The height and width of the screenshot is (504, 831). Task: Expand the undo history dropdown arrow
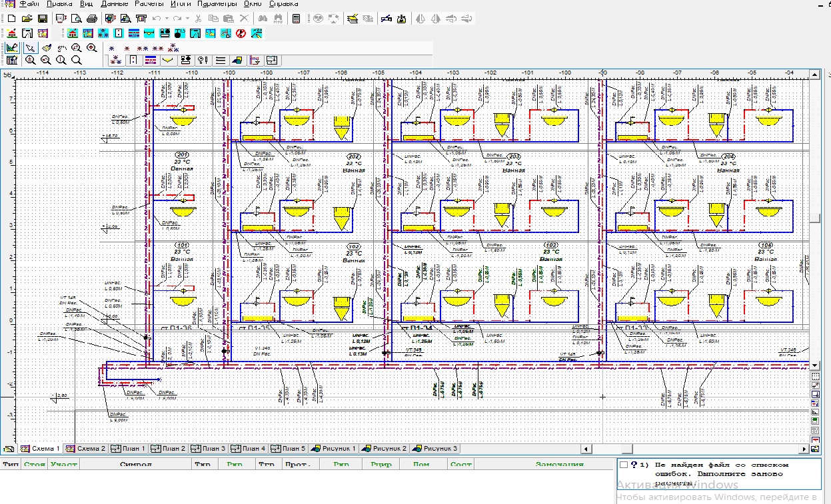(x=166, y=19)
